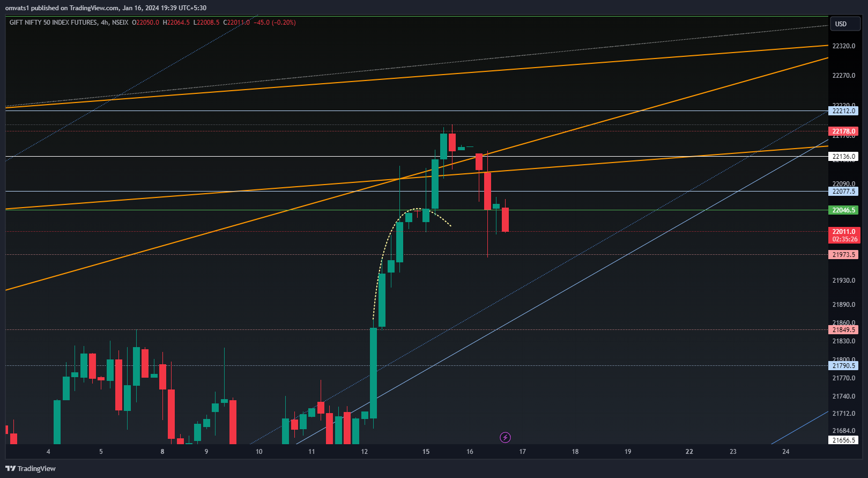Click the 21684.0 price axis value
Image resolution: width=868 pixels, height=478 pixels.
[843, 431]
